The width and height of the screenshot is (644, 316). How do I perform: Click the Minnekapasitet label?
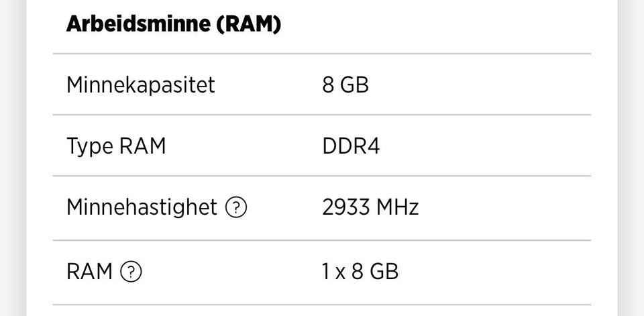click(x=140, y=85)
